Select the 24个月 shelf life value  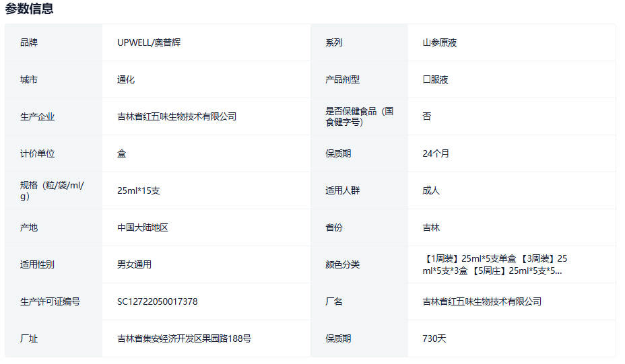436,153
